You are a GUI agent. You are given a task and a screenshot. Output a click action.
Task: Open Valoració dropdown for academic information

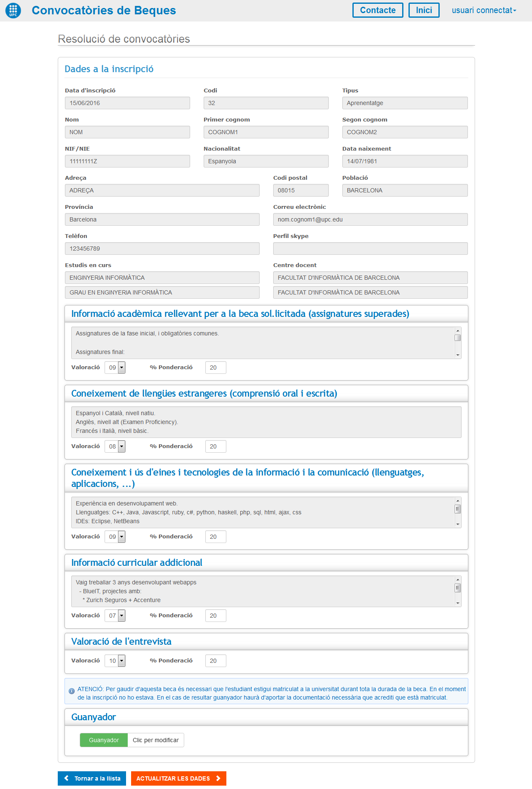point(115,367)
